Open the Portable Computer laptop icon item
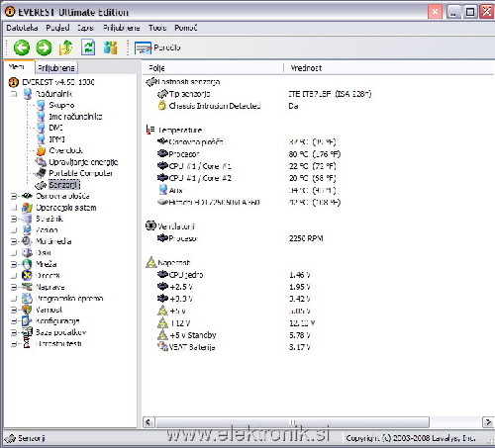Viewport: 495px width, 448px height. (41, 173)
